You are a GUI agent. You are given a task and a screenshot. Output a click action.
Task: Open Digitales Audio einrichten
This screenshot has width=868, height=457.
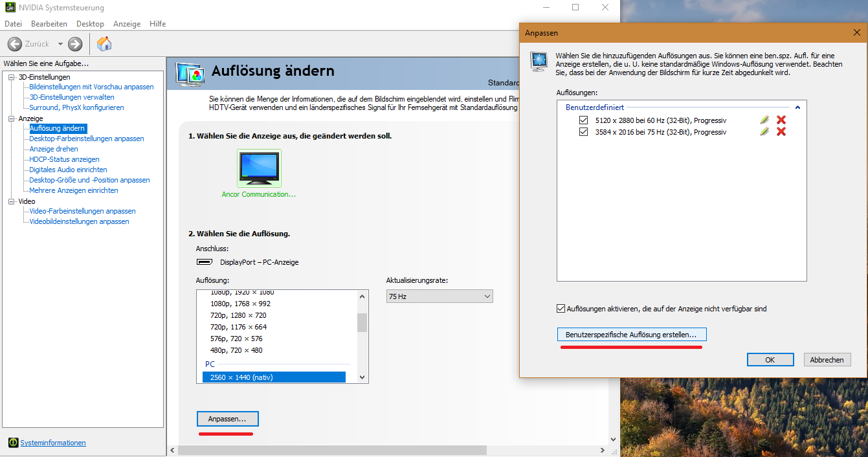tap(68, 170)
